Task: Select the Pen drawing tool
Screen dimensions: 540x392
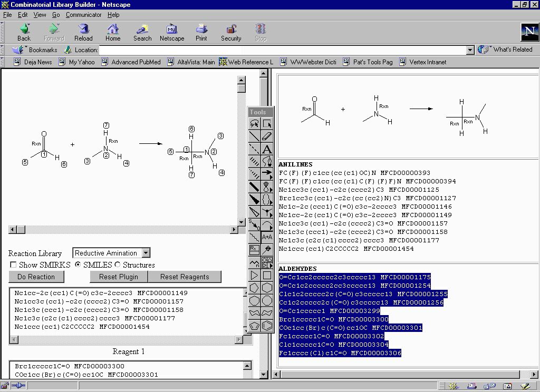Action: [267, 161]
